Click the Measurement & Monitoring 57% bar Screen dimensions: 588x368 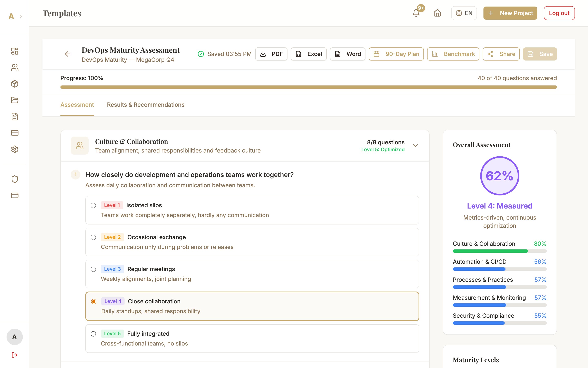click(500, 305)
